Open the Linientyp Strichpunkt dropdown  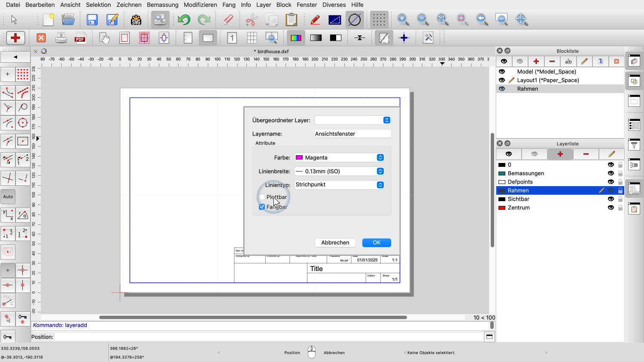(x=339, y=185)
